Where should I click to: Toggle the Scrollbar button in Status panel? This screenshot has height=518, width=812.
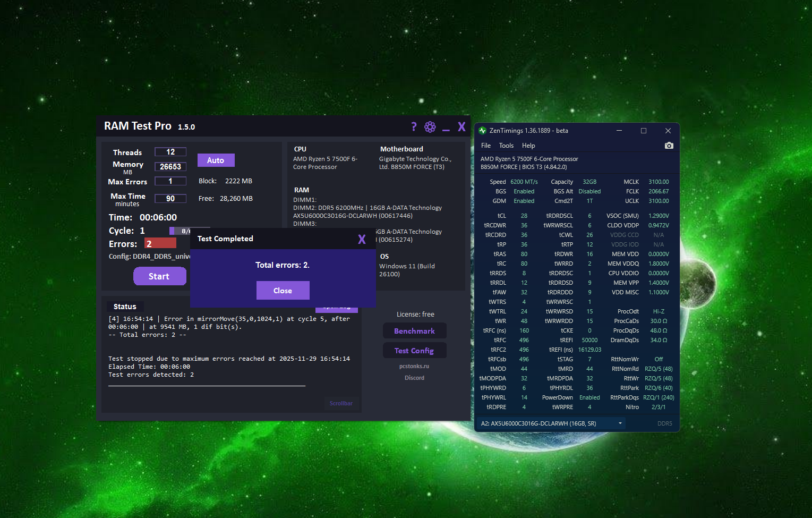click(341, 403)
